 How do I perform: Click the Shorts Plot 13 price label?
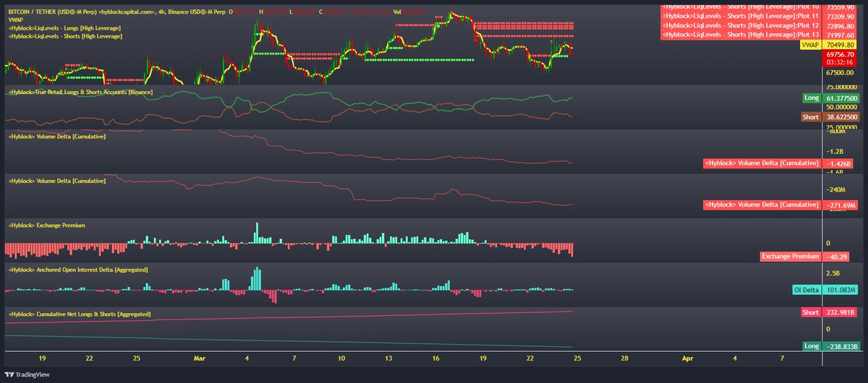741,34
